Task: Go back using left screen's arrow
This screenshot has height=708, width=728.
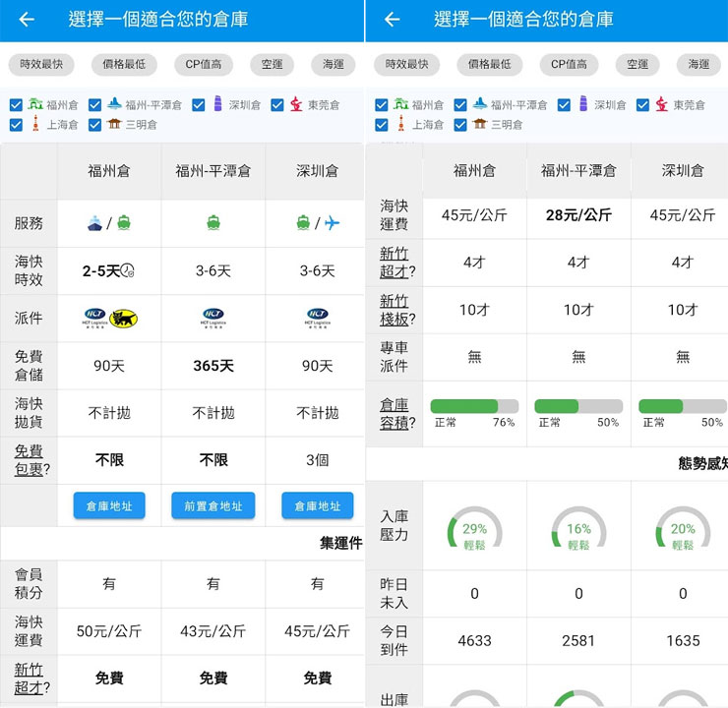Action: [x=27, y=19]
